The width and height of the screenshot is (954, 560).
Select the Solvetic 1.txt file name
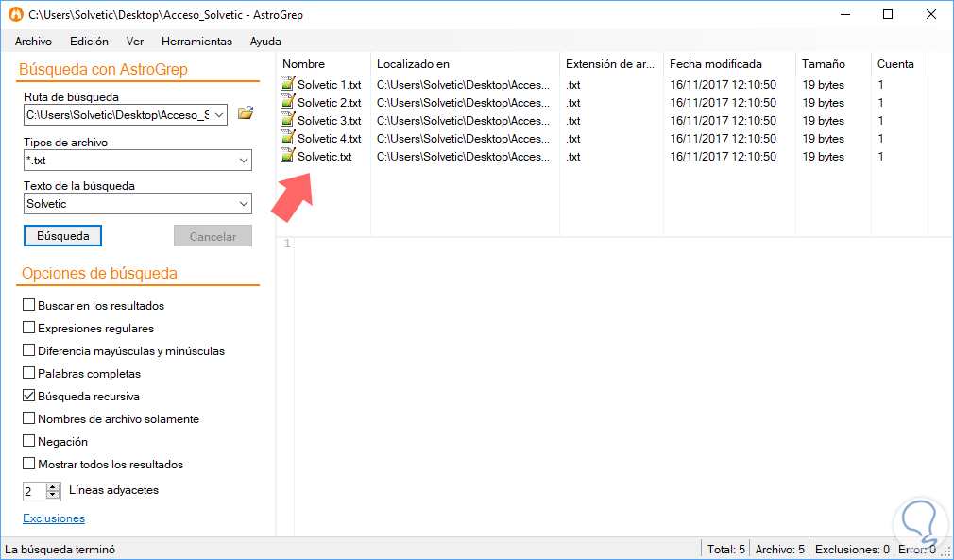[x=329, y=84]
